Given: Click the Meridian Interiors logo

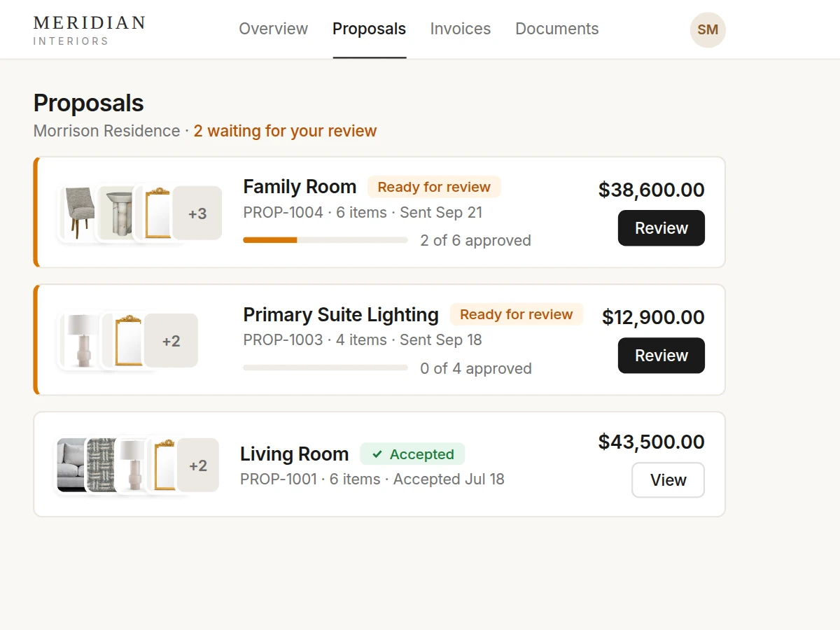Looking at the screenshot, I should tap(89, 30).
